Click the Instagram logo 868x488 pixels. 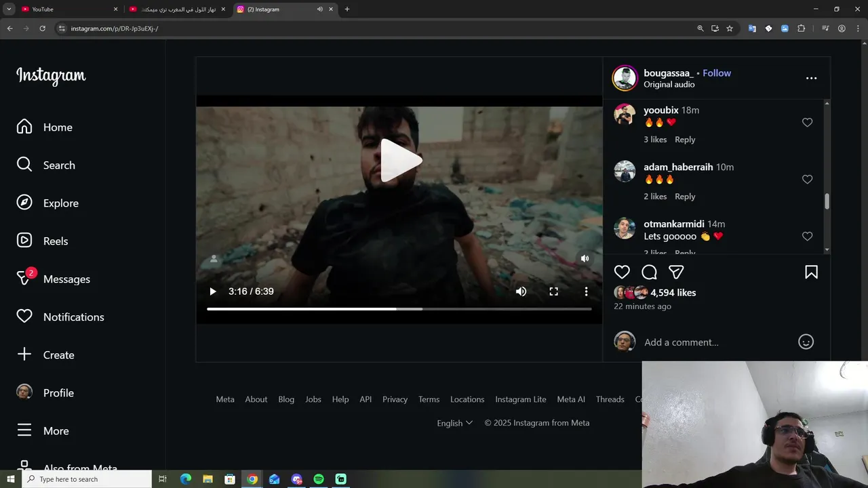pyautogui.click(x=51, y=76)
